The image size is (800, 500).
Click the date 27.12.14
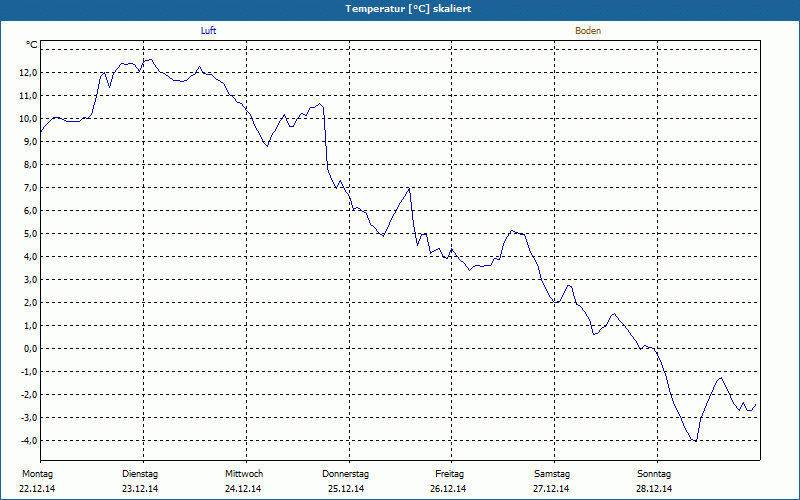point(551,489)
